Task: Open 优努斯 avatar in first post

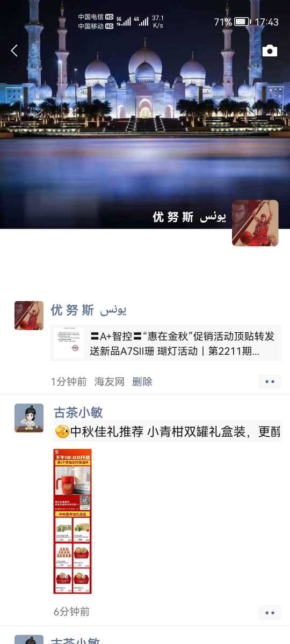Action: tap(29, 316)
